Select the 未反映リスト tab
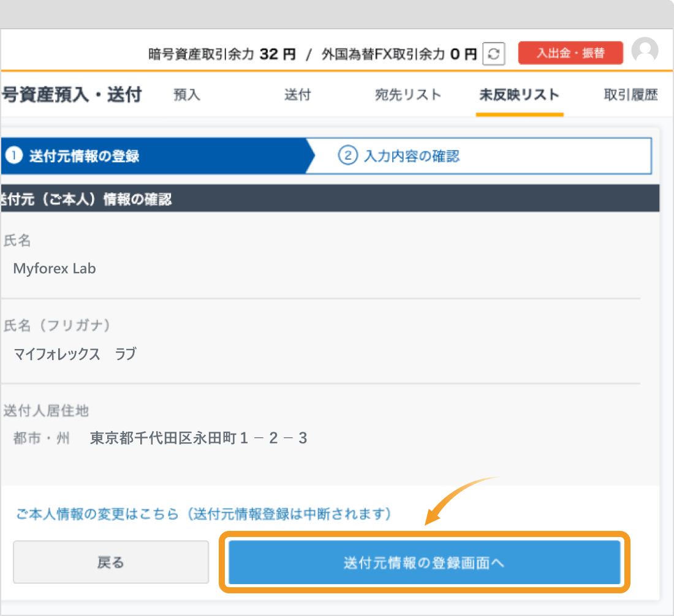Image resolution: width=674 pixels, height=616 pixels. pos(520,96)
